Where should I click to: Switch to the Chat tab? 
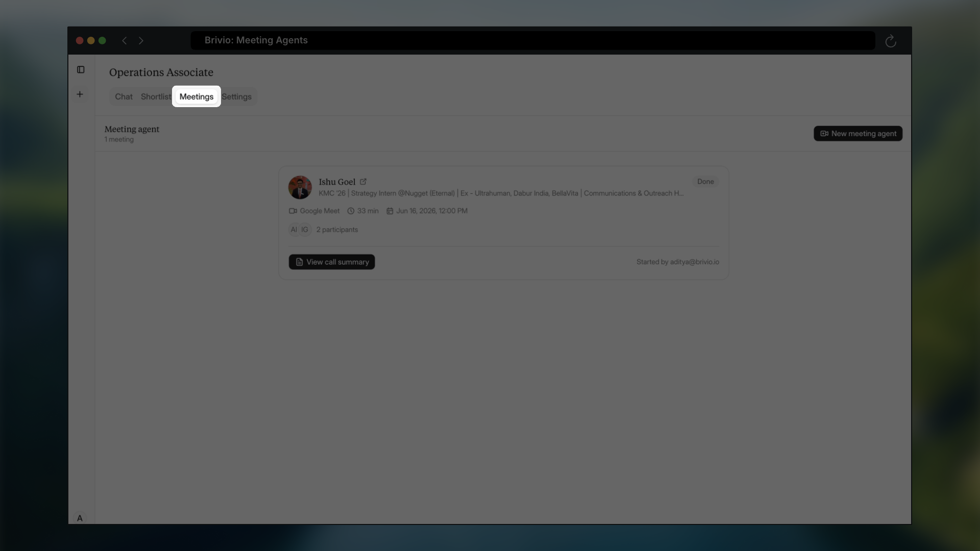click(x=124, y=96)
